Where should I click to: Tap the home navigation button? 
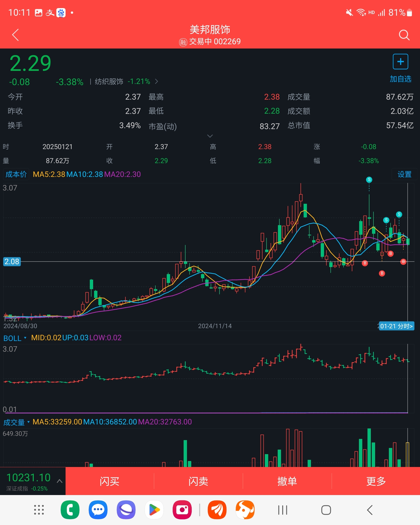click(326, 510)
